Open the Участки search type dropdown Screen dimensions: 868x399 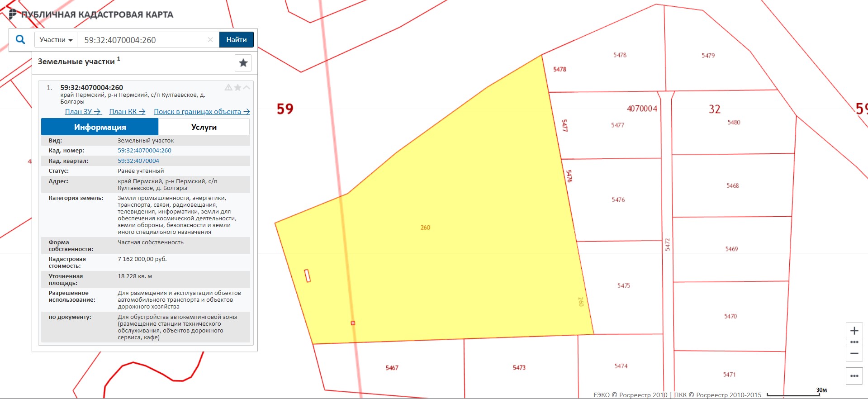(x=56, y=40)
